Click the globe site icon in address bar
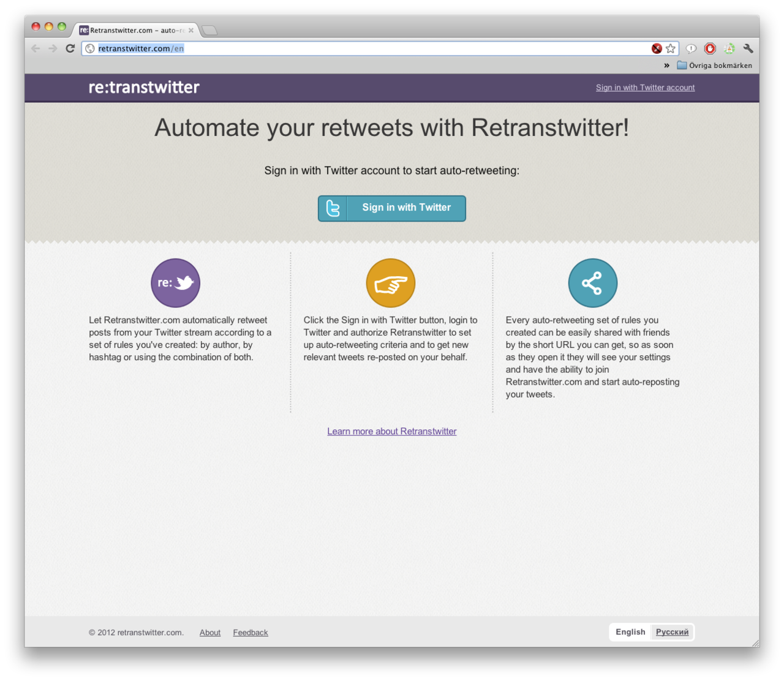 90,48
